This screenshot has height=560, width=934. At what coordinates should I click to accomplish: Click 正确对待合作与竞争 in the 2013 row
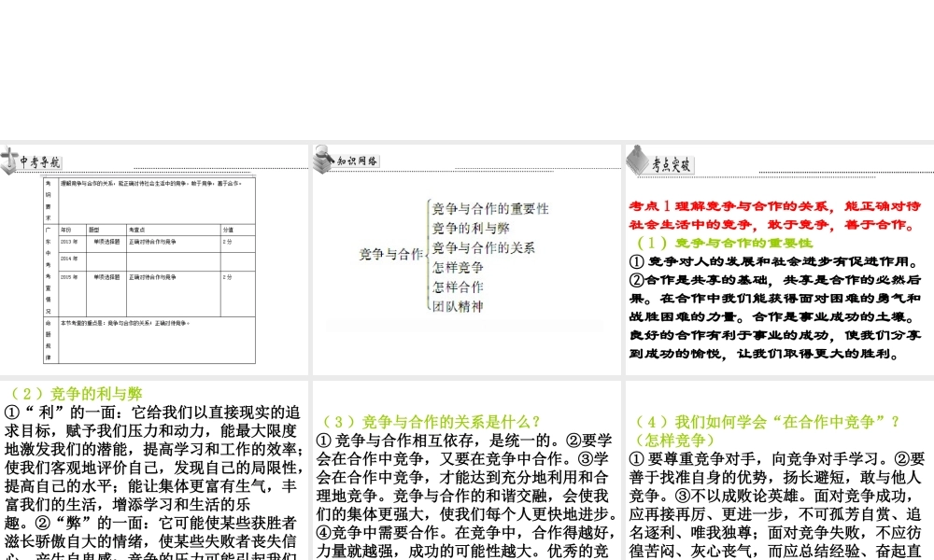point(152,243)
